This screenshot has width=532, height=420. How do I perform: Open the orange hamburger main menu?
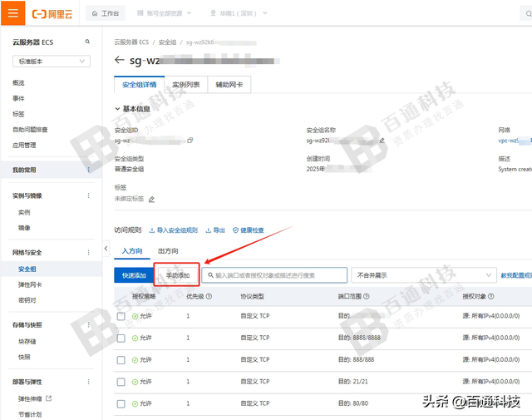13,13
